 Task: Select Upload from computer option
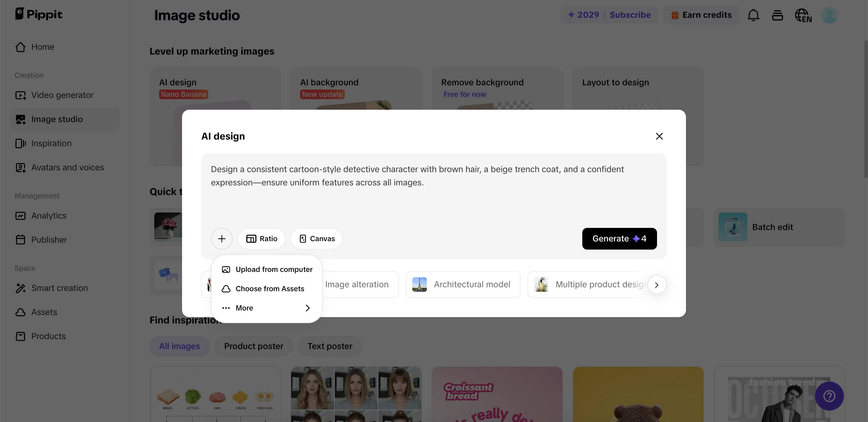pos(274,269)
